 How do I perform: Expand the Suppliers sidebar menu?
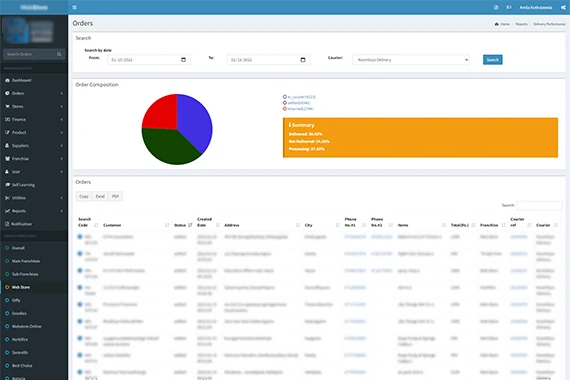click(x=34, y=146)
